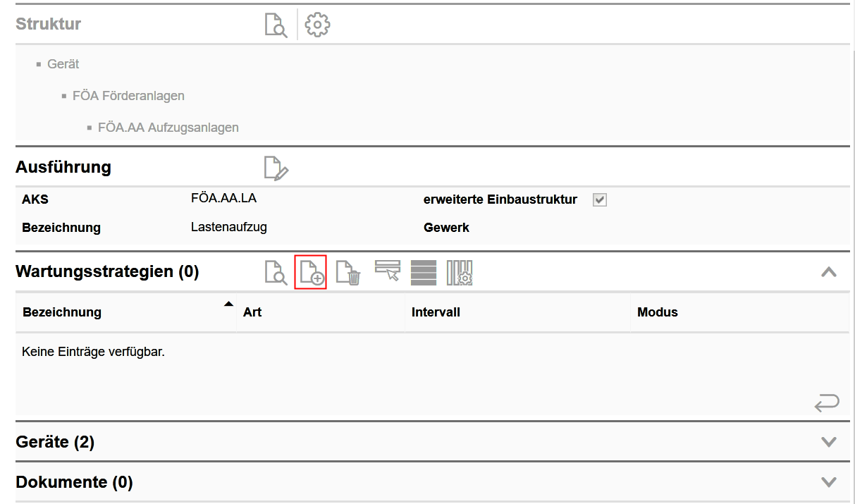
Task: Open column settings for Wartungsstrategien table
Action: (460, 273)
